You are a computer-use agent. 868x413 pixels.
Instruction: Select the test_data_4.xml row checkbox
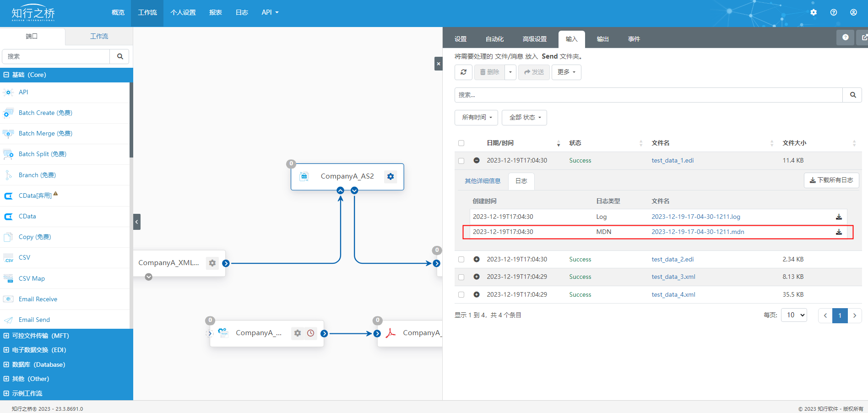pyautogui.click(x=461, y=295)
